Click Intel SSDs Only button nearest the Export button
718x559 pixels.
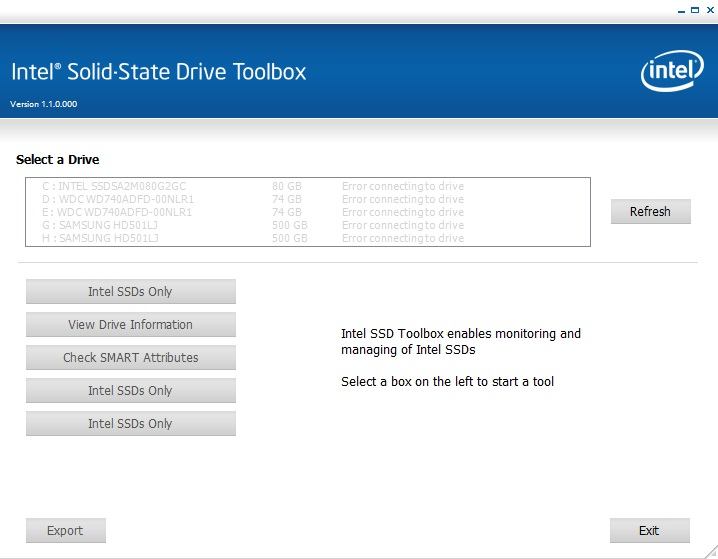click(x=131, y=423)
